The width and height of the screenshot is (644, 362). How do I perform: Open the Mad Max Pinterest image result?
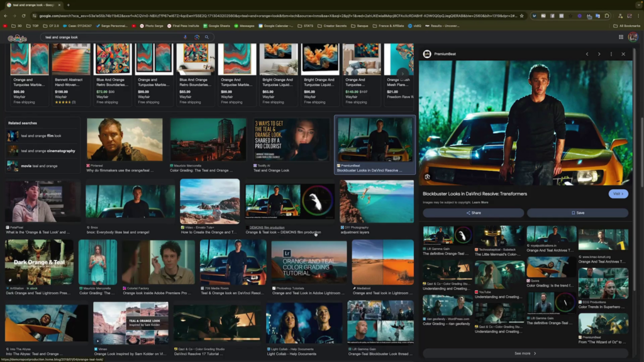coord(125,140)
